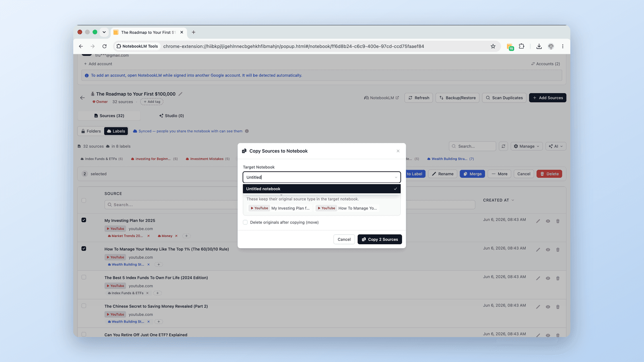Click the info icon after Synced message
Image resolution: width=644 pixels, height=362 pixels.
pos(247,131)
